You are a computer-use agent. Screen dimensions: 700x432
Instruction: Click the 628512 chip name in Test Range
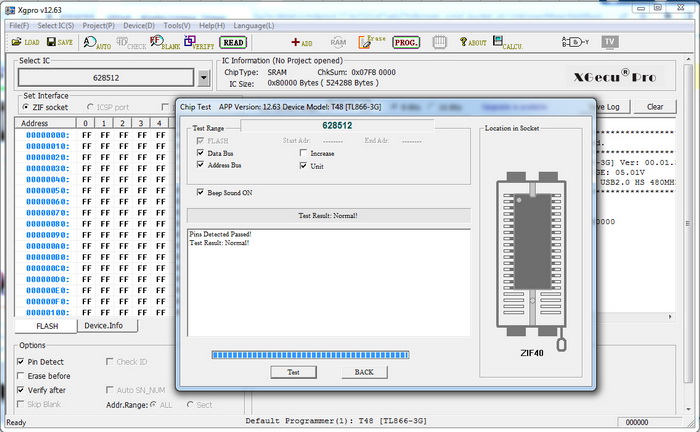(337, 125)
